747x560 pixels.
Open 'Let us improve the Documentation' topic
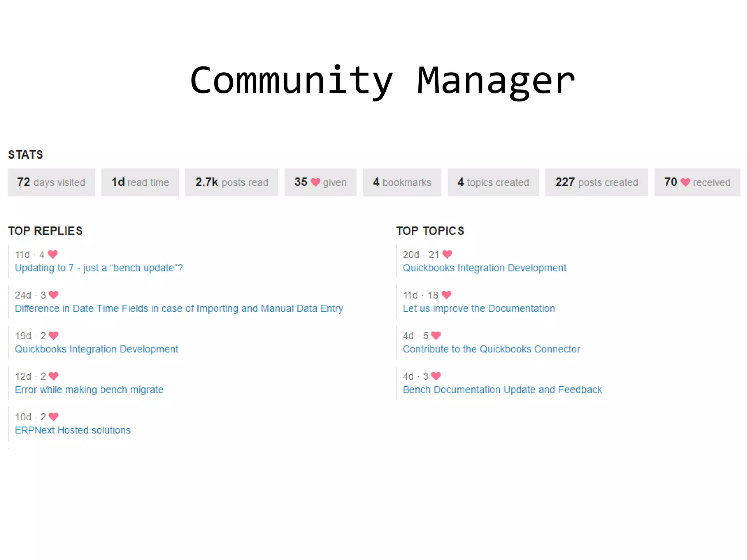[x=479, y=309]
